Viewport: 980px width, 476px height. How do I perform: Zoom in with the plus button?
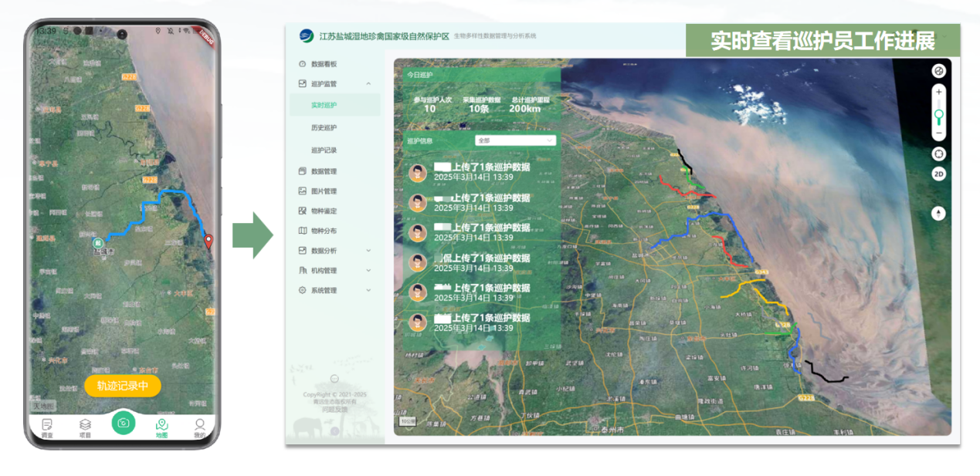938,92
